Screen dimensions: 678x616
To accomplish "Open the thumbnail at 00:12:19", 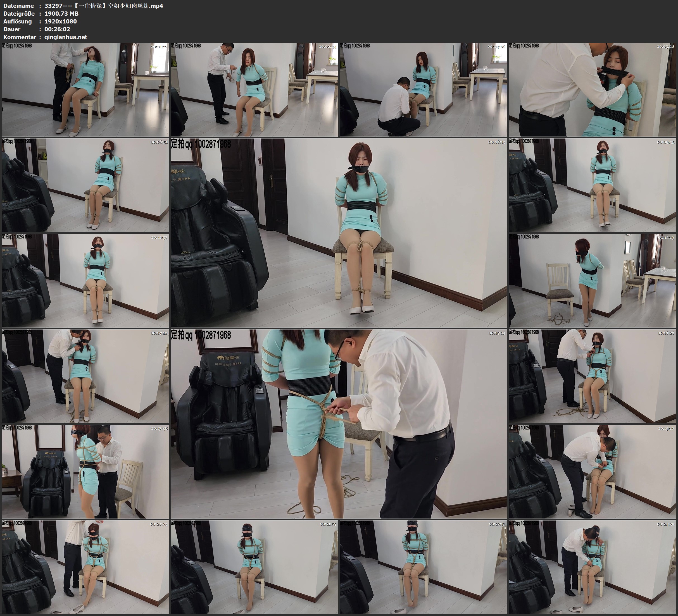I will tap(592, 280).
